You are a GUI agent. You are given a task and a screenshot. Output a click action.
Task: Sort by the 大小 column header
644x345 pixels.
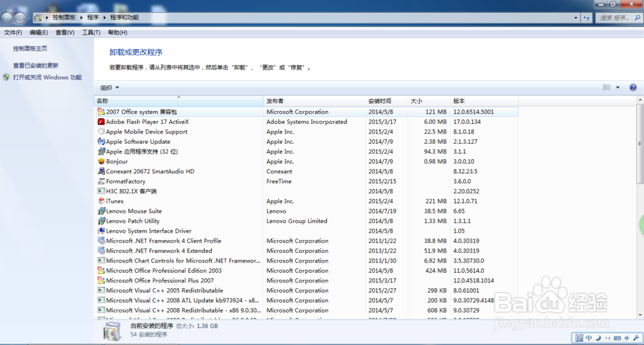coord(429,101)
